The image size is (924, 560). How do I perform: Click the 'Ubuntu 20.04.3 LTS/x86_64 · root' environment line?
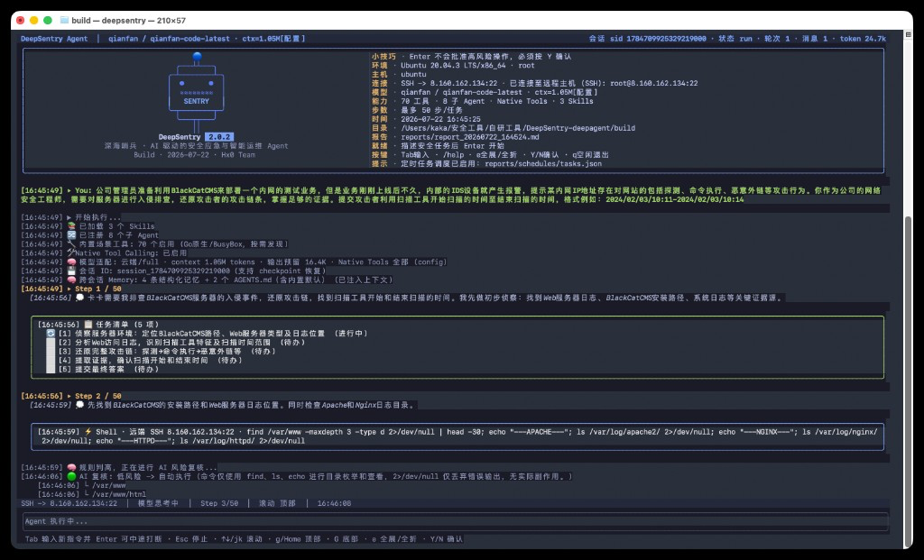tap(467, 65)
